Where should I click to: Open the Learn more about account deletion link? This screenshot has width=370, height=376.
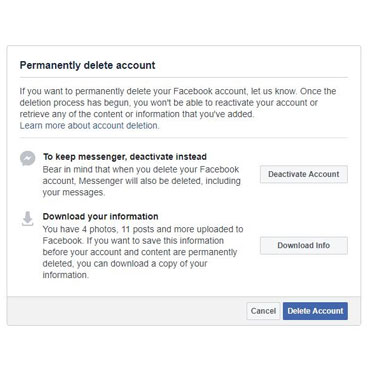point(89,126)
